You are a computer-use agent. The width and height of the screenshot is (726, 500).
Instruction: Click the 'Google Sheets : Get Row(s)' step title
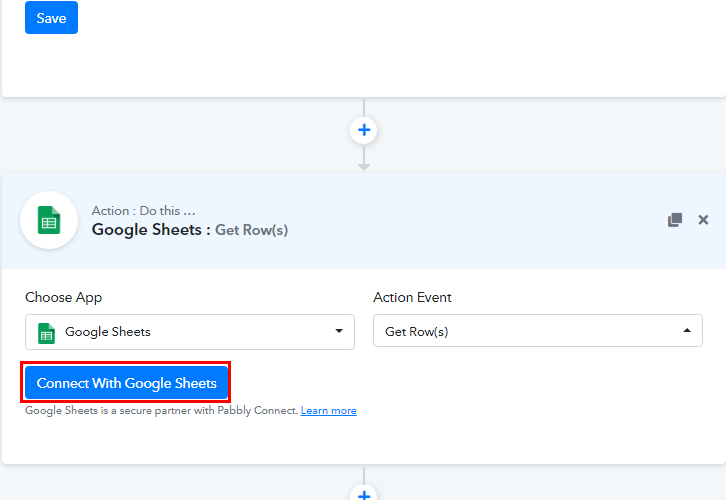point(190,230)
